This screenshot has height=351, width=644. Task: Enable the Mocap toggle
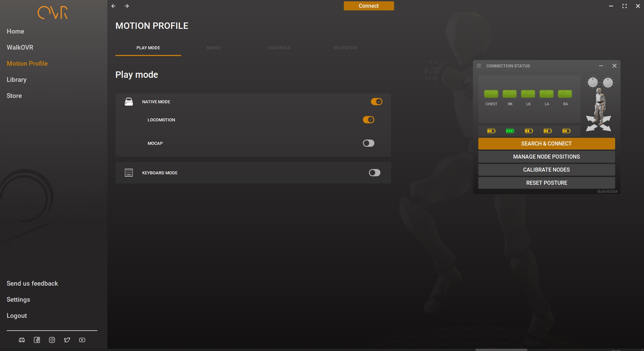pos(368,143)
